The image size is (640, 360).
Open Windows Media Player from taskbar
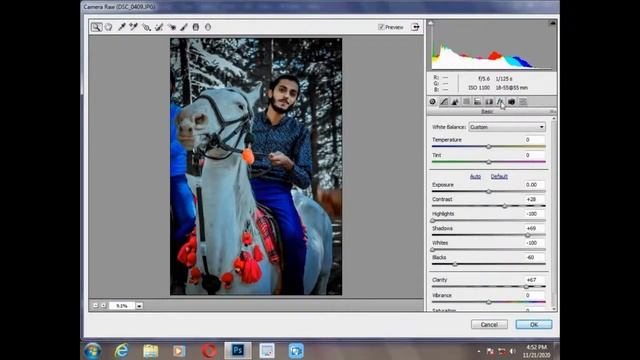[x=179, y=351]
